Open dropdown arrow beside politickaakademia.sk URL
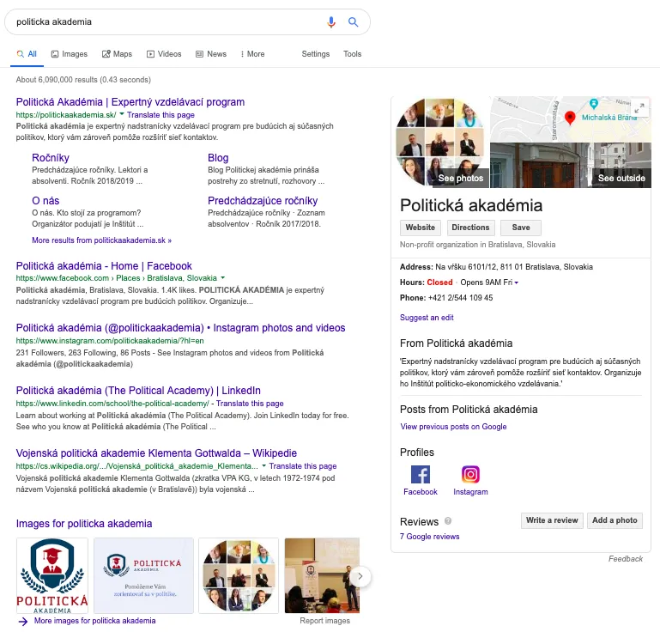660x644 pixels. pos(122,114)
